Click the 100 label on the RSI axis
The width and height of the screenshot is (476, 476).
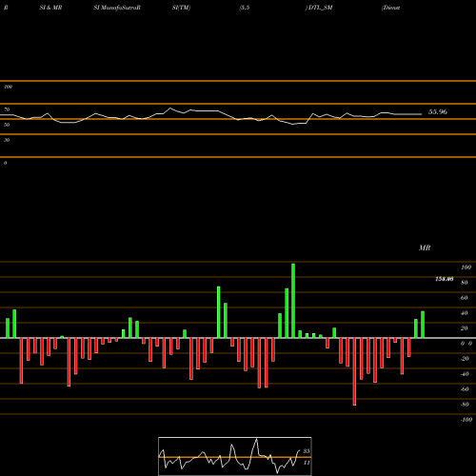click(x=8, y=87)
